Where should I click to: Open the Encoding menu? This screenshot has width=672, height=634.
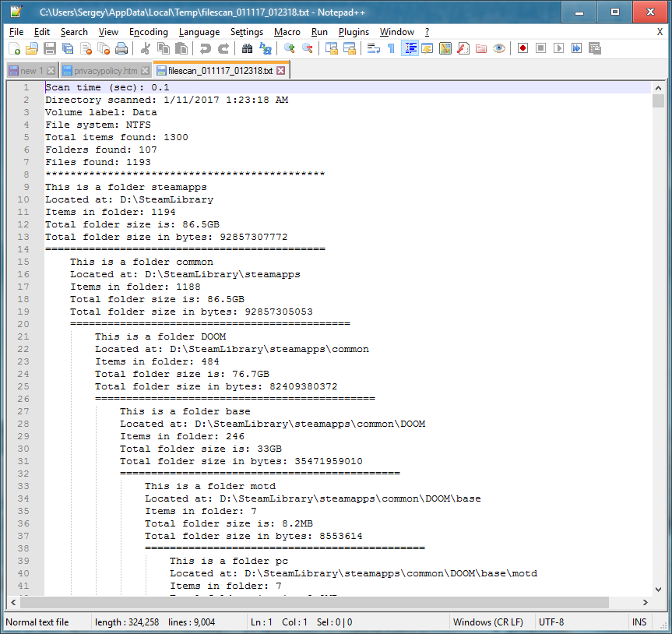click(x=149, y=32)
